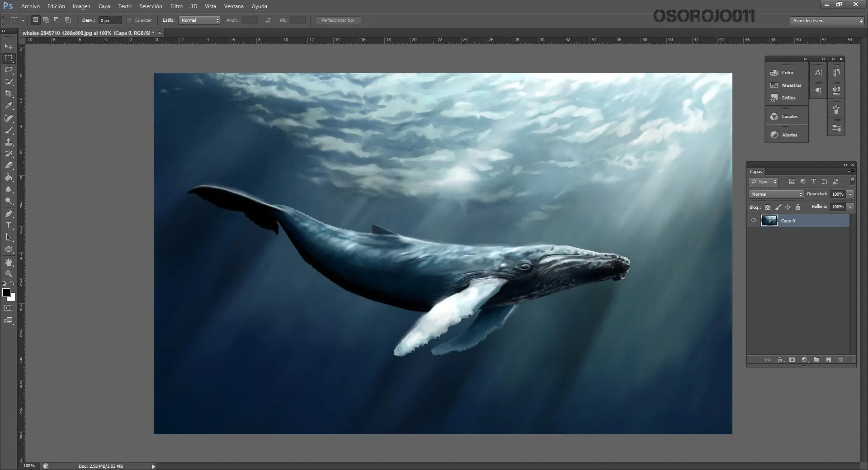Open the Muestras panel
The image size is (868, 470).
pyautogui.click(x=787, y=85)
